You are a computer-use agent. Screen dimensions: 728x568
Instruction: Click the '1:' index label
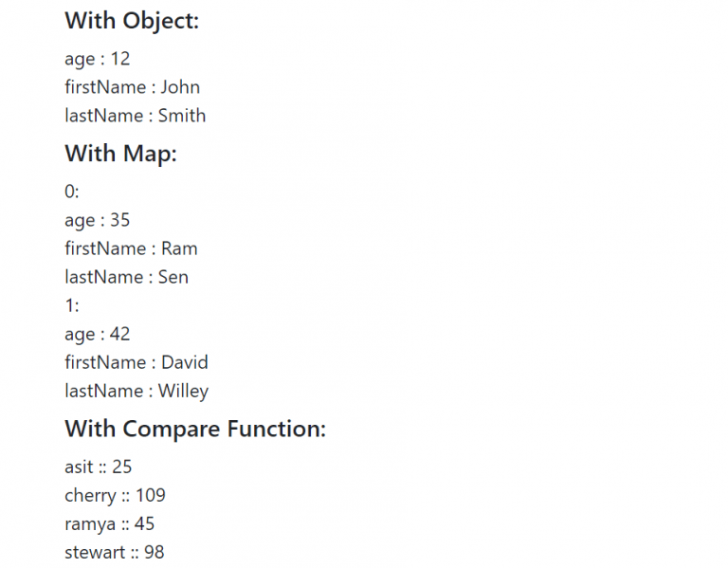coord(72,305)
